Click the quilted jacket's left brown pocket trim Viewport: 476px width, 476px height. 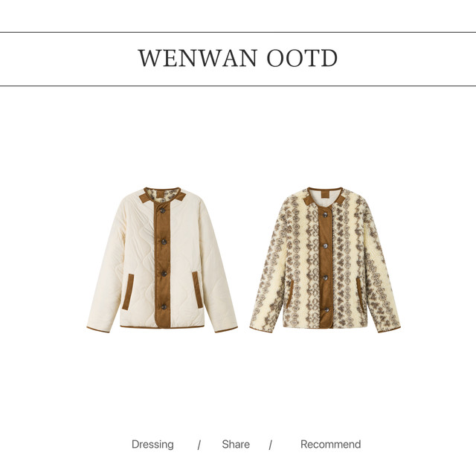(x=128, y=292)
